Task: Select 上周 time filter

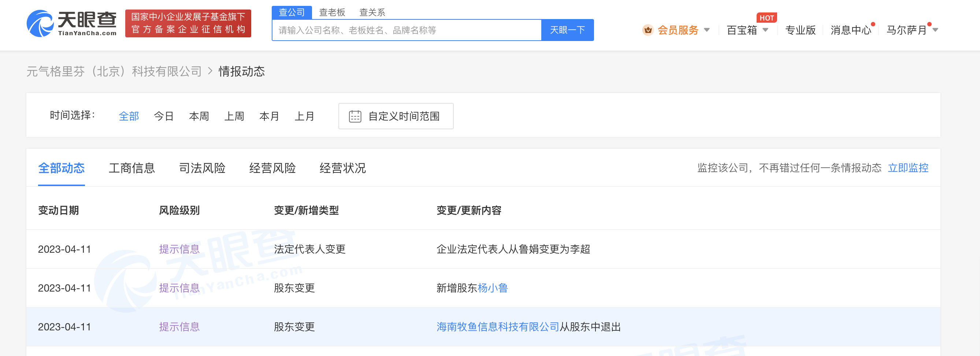Action: 234,116
